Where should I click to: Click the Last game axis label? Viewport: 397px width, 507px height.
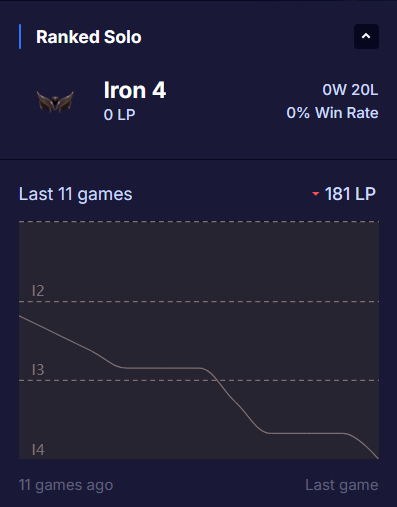(x=342, y=485)
